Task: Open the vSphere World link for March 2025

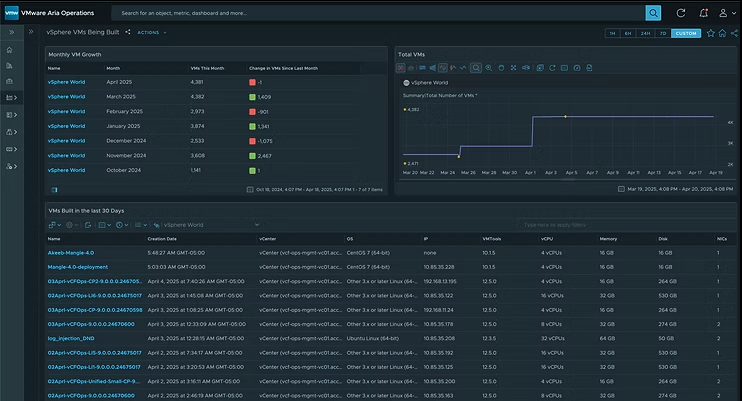Action: click(66, 97)
